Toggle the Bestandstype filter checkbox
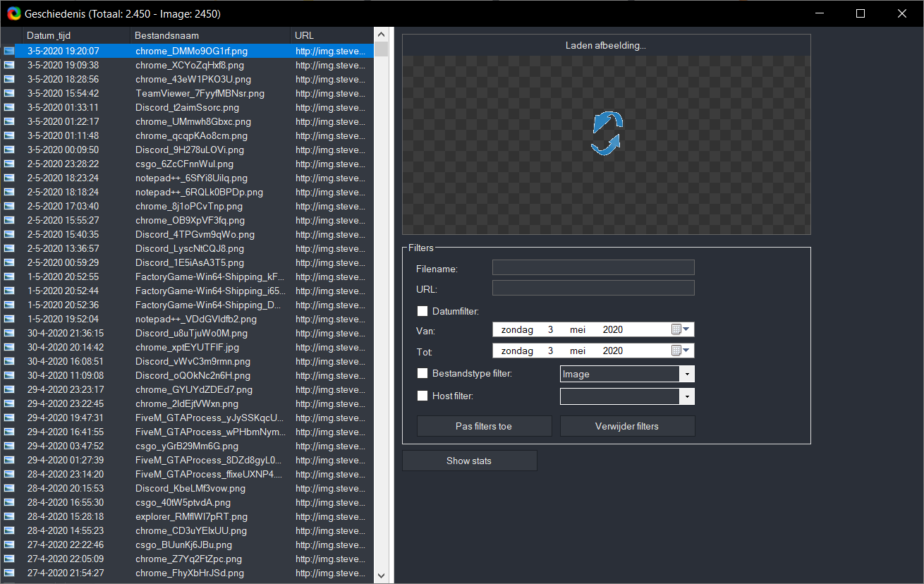This screenshot has width=924, height=584. click(x=423, y=373)
